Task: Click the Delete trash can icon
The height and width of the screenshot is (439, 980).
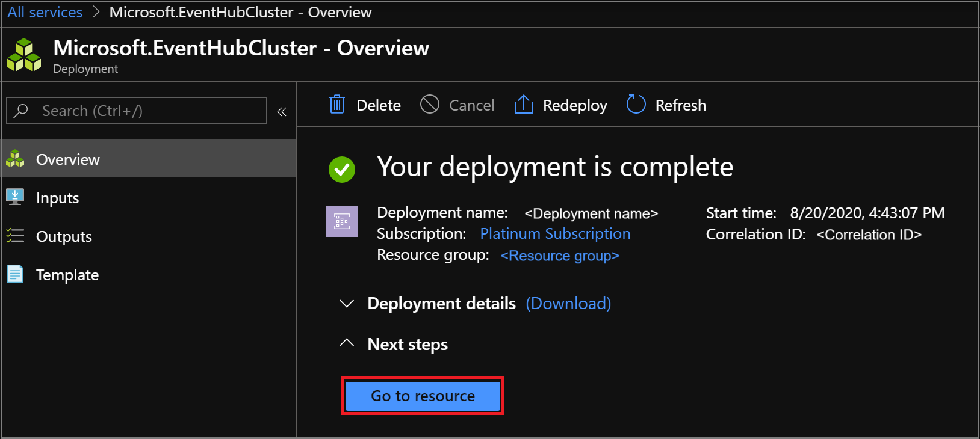Action: tap(337, 105)
